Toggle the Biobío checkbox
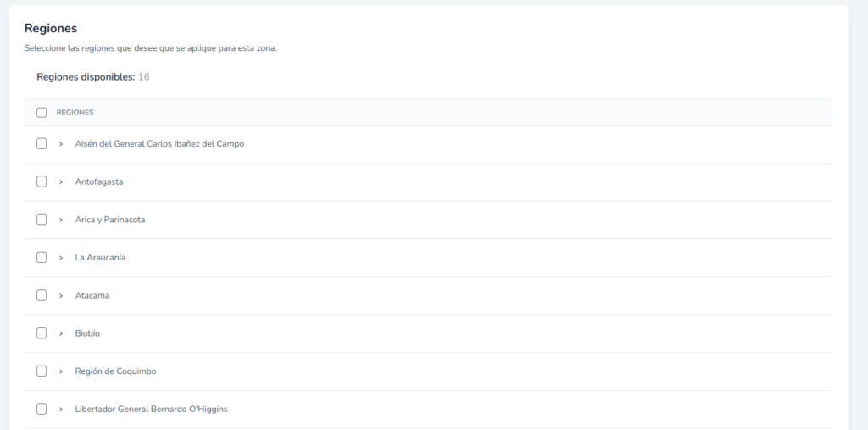 [42, 333]
